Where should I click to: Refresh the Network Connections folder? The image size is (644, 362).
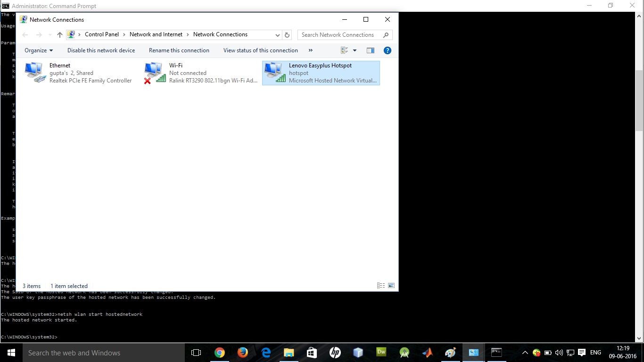287,34
